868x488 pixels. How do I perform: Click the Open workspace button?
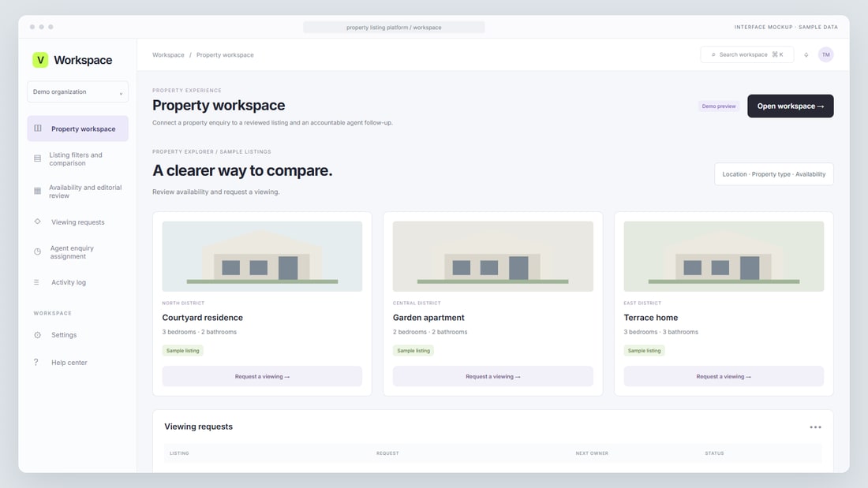point(790,106)
